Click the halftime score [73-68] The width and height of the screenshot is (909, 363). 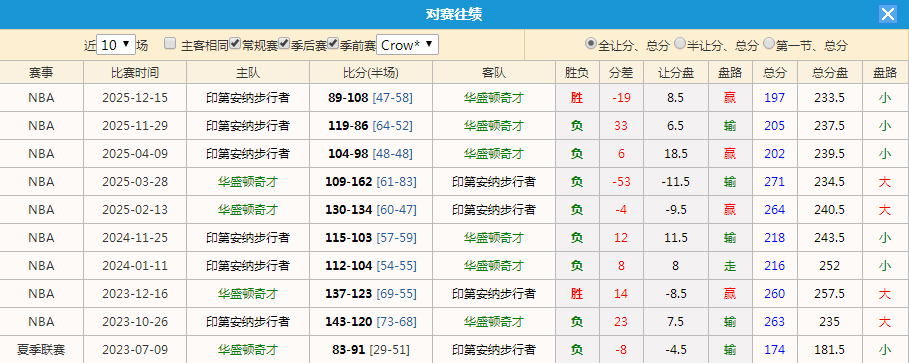(x=397, y=321)
